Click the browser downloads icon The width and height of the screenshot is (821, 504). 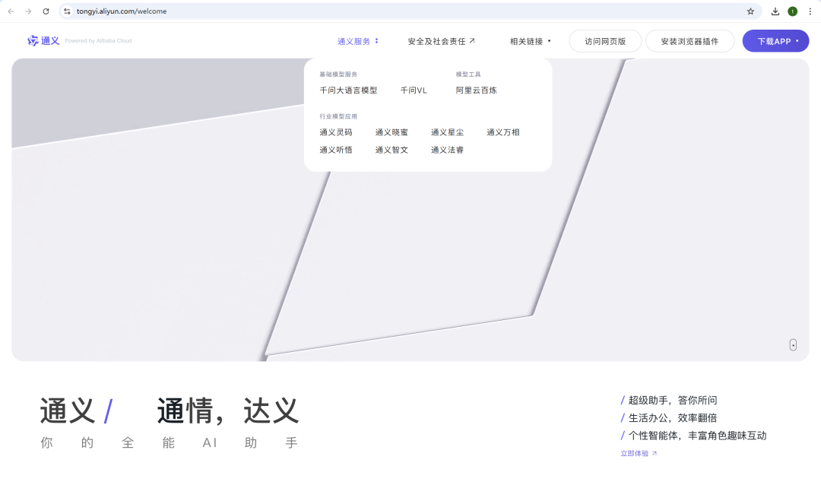click(x=775, y=11)
